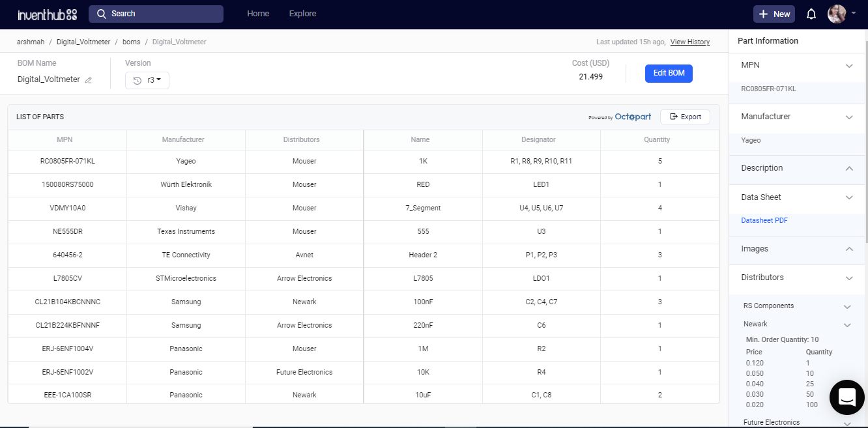868x428 pixels.
Task: Click Texas Instruments manufacturer cell
Action: (186, 231)
